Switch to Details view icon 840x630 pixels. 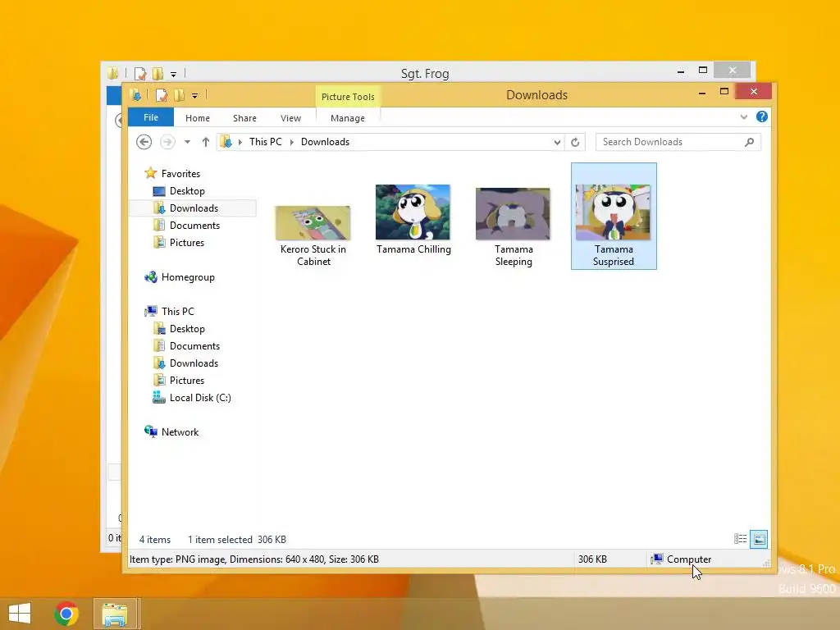pyautogui.click(x=740, y=539)
